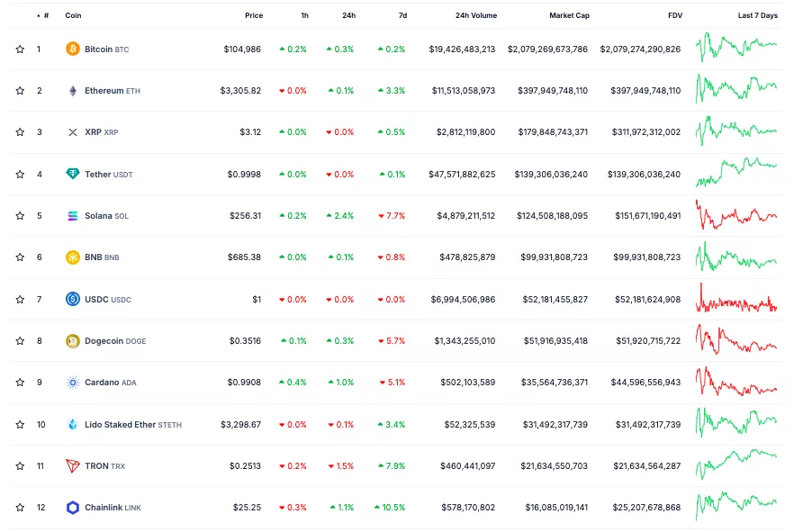The height and width of the screenshot is (532, 794).
Task: Open the USDC 7-day sparkline chart
Action: pyautogui.click(x=735, y=299)
